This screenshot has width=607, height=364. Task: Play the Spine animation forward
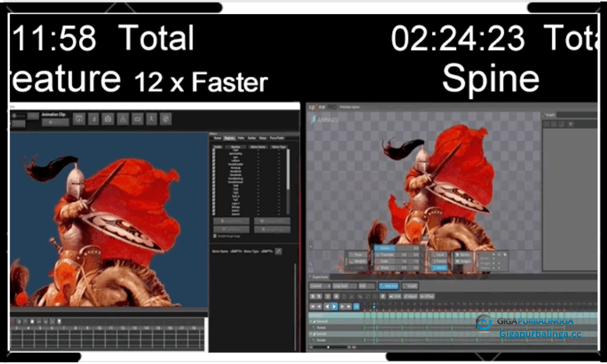tap(334, 306)
